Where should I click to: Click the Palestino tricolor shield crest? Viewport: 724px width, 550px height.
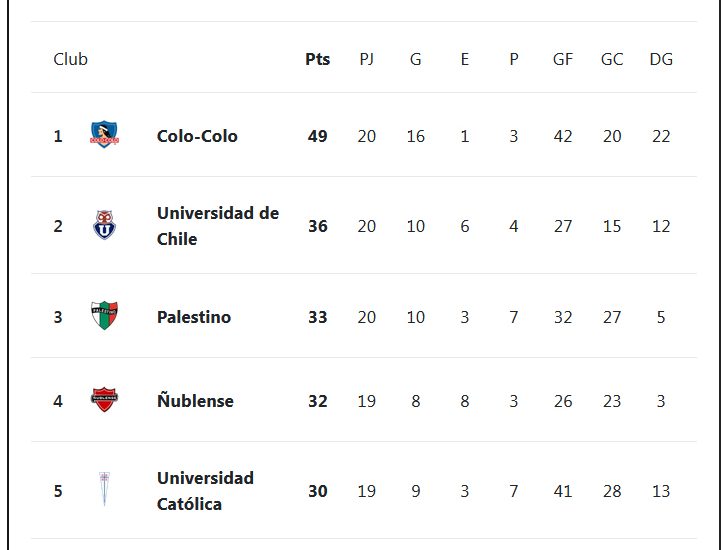tap(104, 315)
